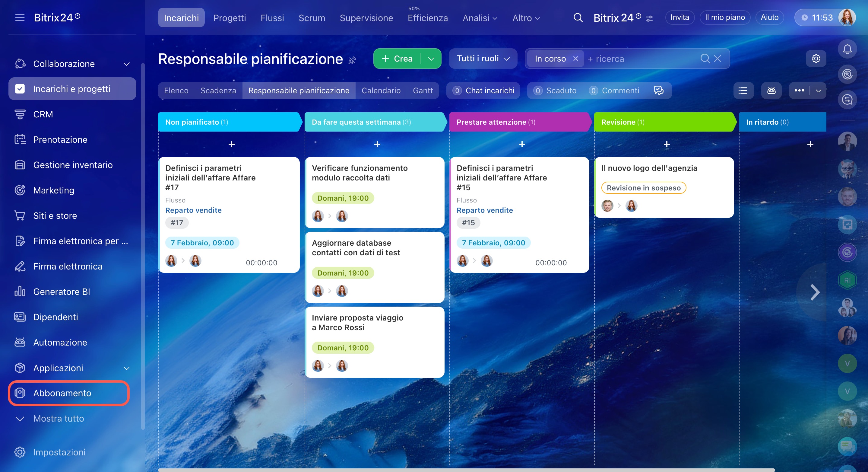Screen dimensions: 868x472
Task: Open the list view icon in toolbar
Action: tap(743, 90)
